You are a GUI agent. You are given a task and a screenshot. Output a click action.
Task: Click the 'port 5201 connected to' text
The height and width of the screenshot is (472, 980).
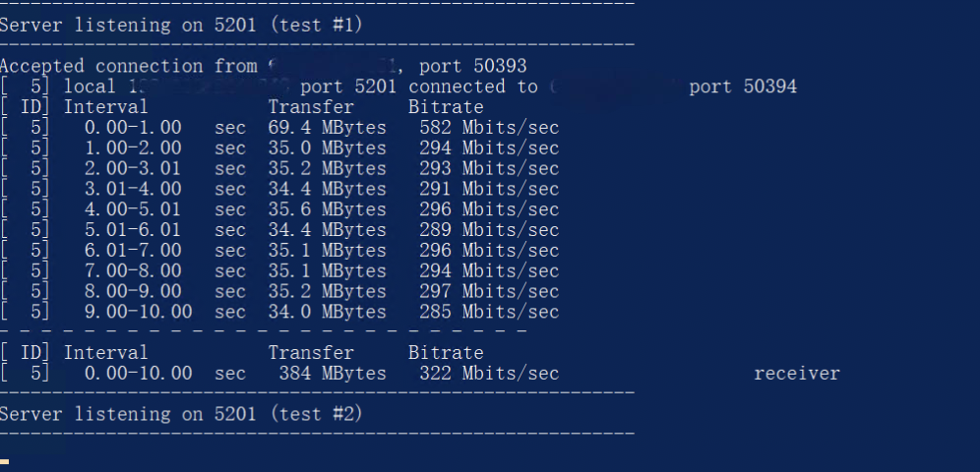coord(419,87)
